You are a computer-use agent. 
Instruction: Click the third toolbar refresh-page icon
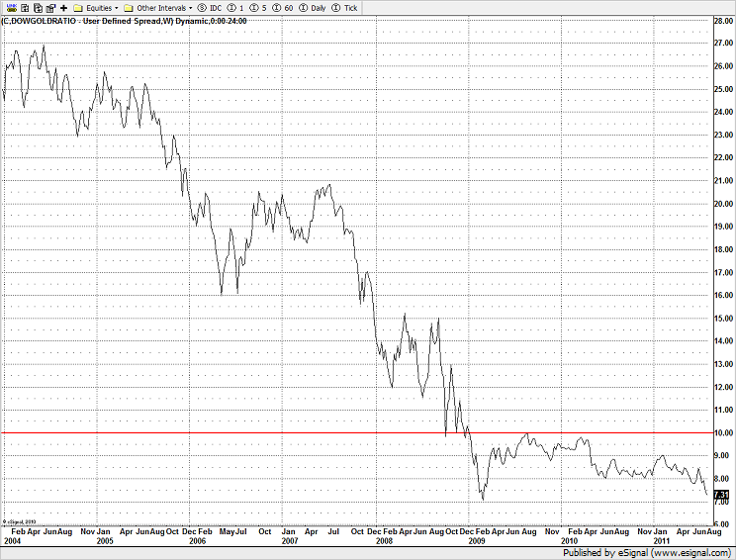[38, 8]
